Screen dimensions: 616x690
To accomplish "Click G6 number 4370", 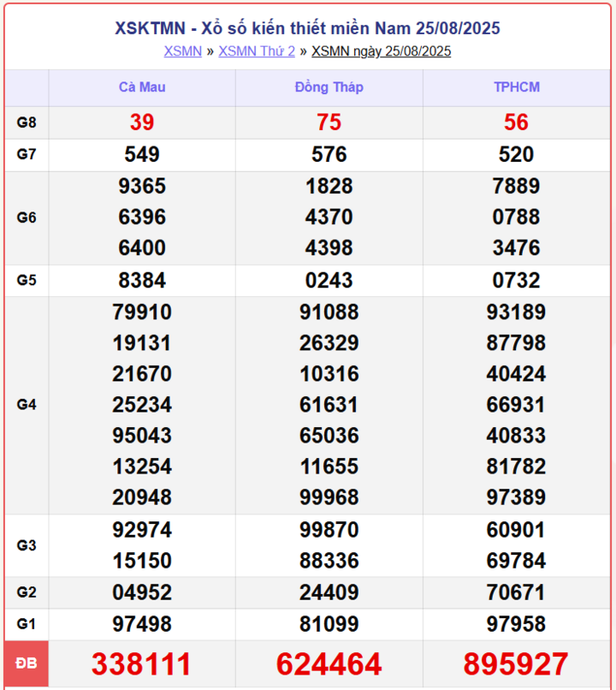I will point(329,217).
